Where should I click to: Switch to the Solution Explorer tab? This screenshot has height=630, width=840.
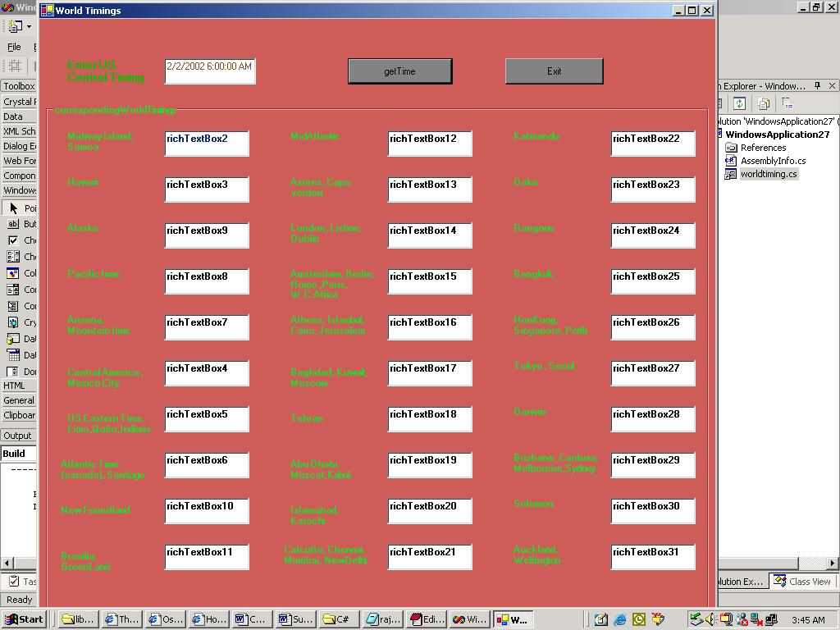742,582
